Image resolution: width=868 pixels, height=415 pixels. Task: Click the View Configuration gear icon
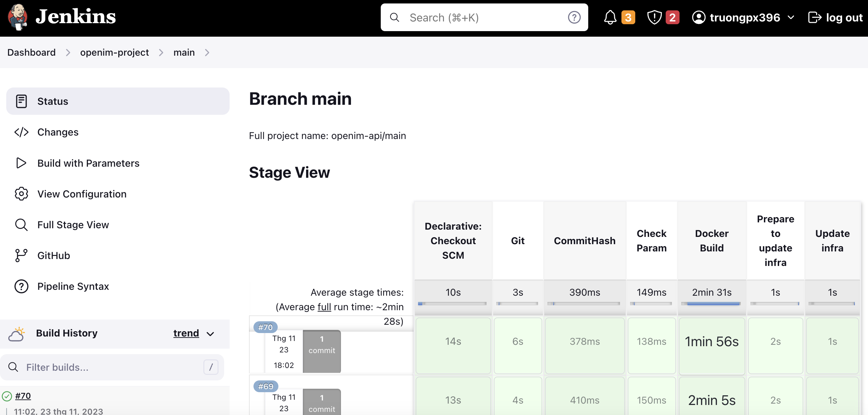pos(21,194)
